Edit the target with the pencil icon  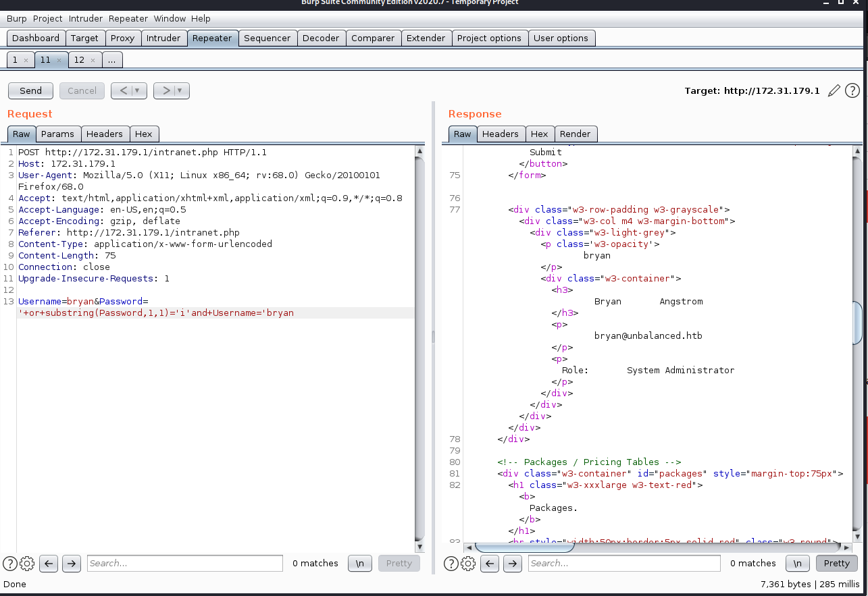tap(834, 90)
